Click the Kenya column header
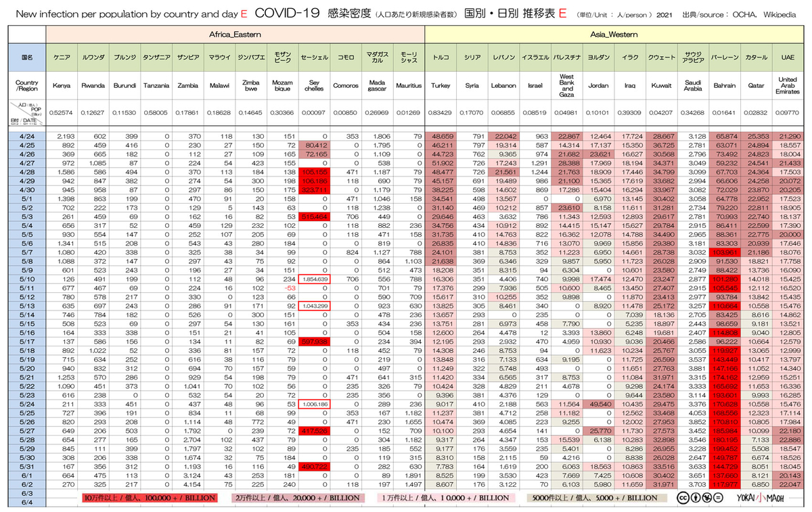The width and height of the screenshot is (812, 512). (x=62, y=86)
